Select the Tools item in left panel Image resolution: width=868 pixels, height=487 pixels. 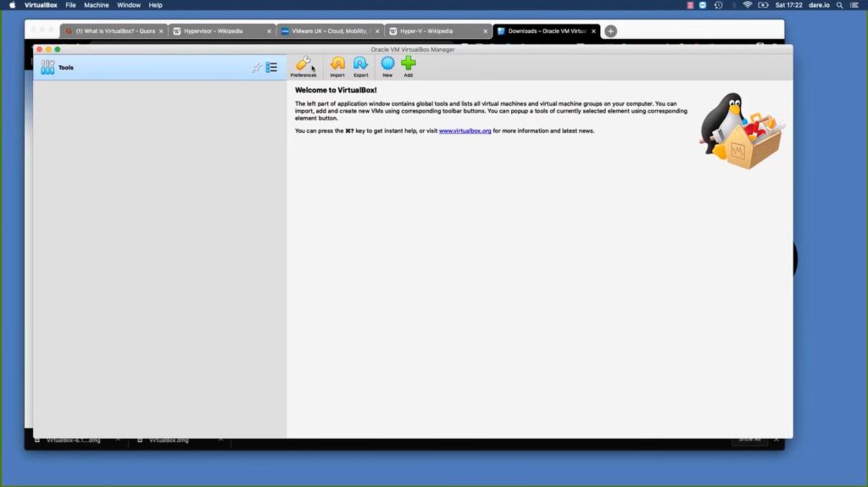pyautogui.click(x=159, y=68)
